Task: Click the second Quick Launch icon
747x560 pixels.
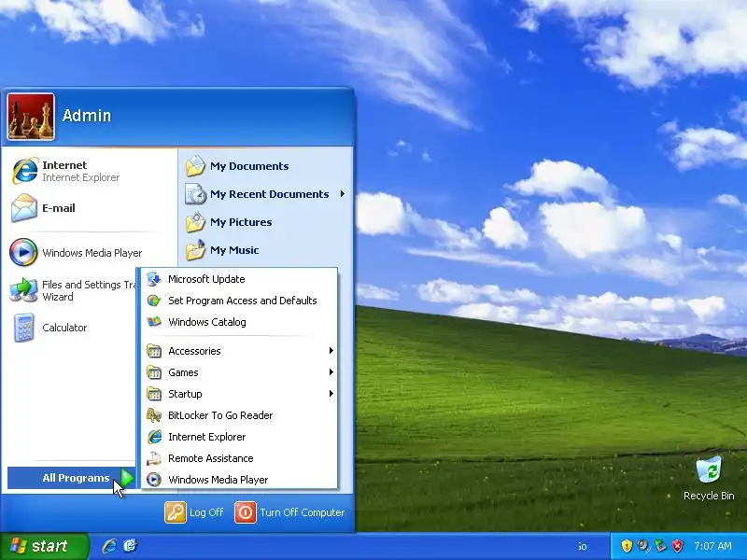Action: tap(130, 546)
